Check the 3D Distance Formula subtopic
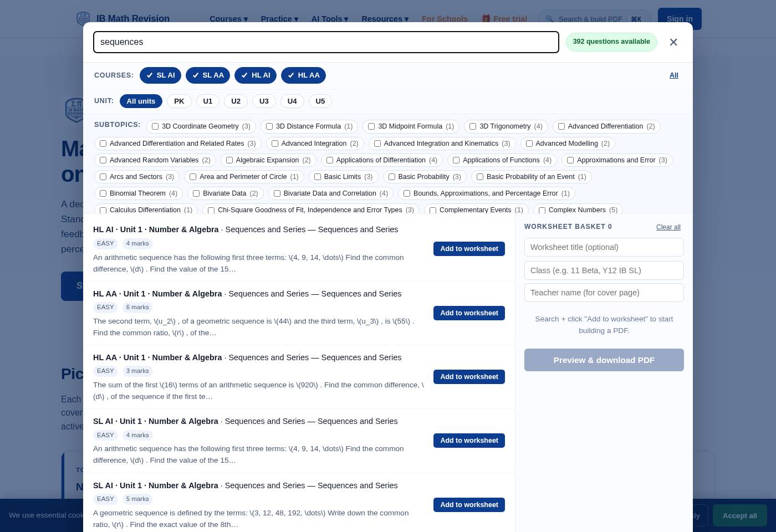The width and height of the screenshot is (776, 532). pyautogui.click(x=269, y=126)
